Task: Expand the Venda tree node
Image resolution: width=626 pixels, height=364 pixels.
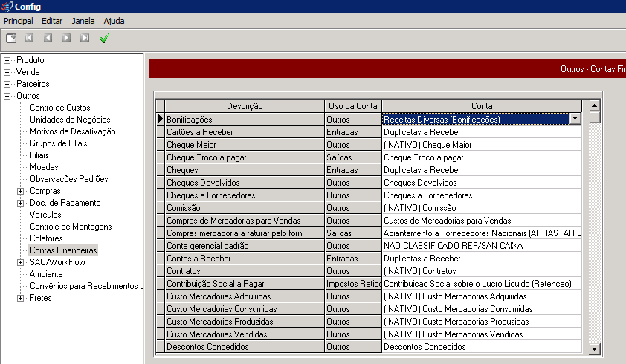Action: [7, 72]
